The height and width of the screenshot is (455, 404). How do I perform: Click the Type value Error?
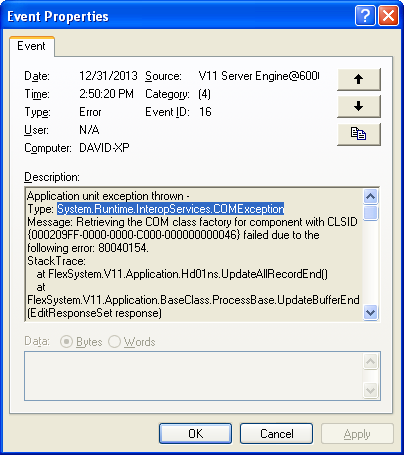tap(90, 112)
